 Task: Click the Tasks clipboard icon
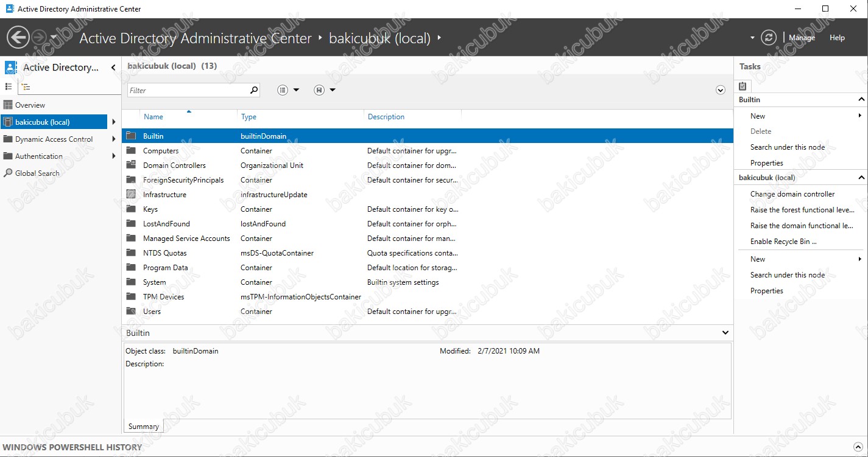[743, 86]
